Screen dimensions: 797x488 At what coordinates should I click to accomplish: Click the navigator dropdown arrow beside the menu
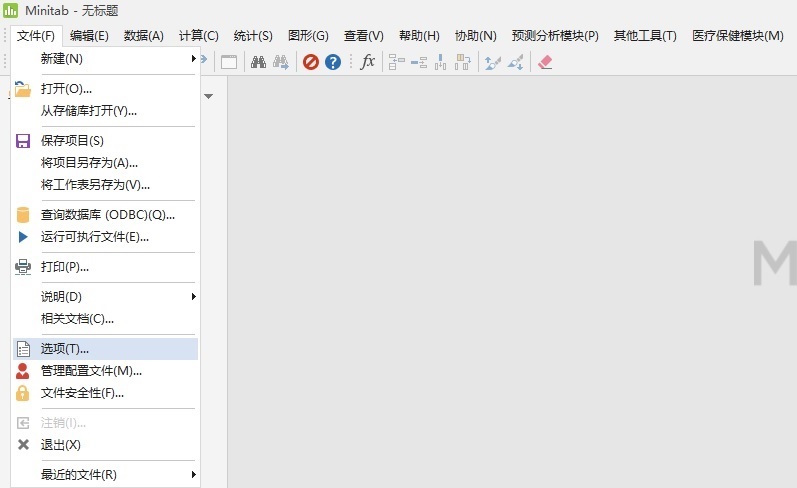click(x=208, y=96)
